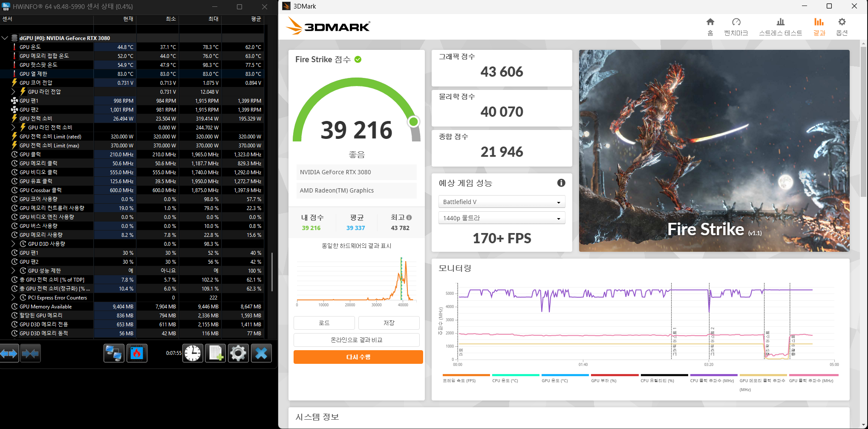Click the average score 39 337 link

pos(355,228)
